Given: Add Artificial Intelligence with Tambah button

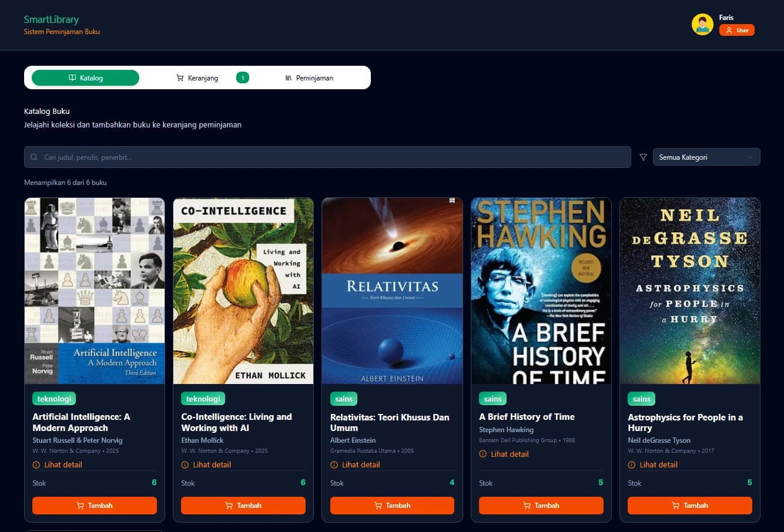Looking at the screenshot, I should click(95, 506).
